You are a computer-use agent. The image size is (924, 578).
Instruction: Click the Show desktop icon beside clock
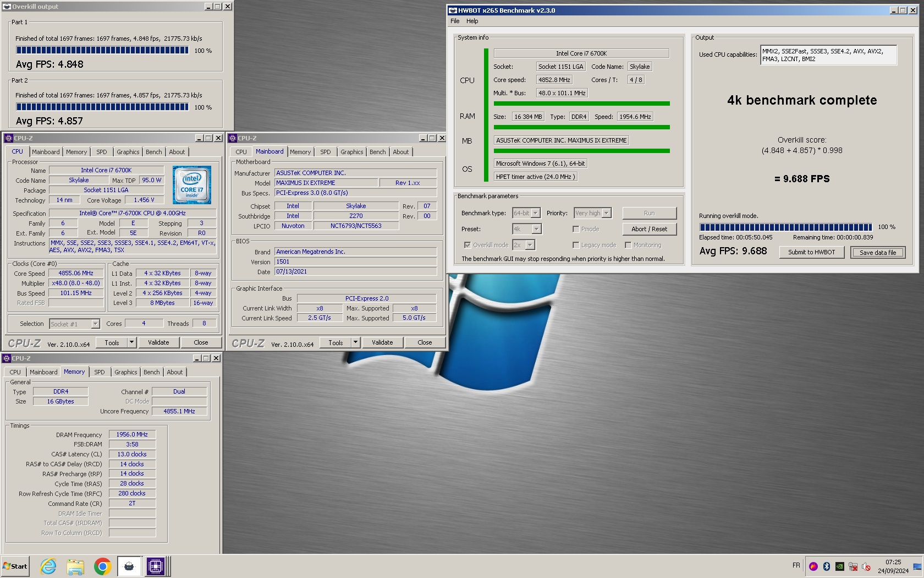917,566
